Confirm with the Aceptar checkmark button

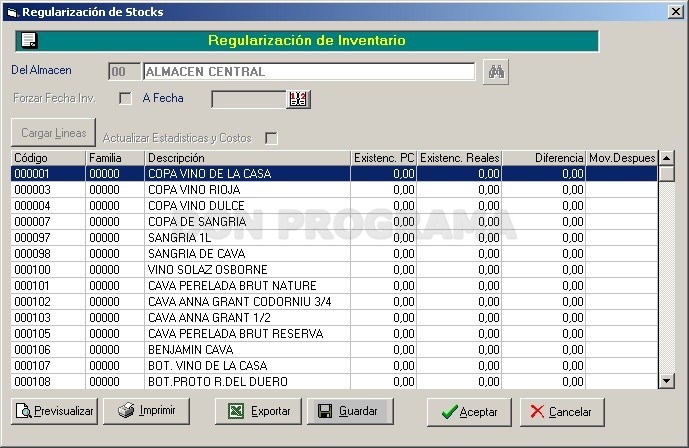point(469,412)
